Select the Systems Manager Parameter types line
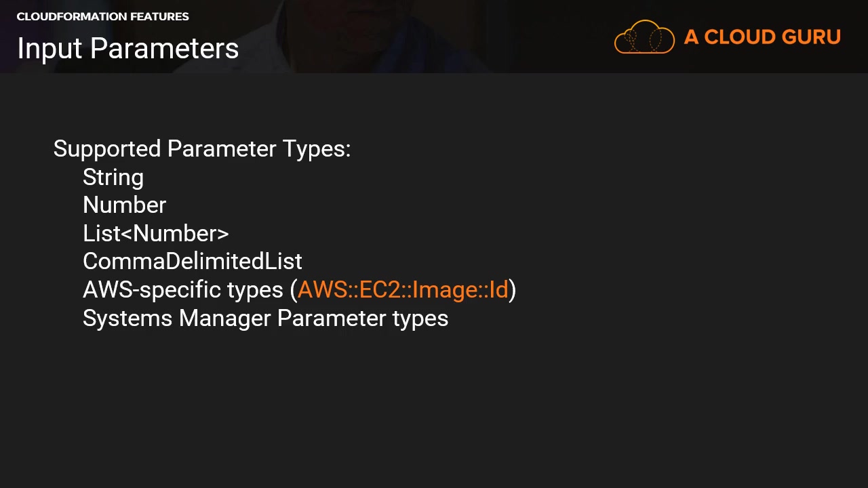This screenshot has width=868, height=488. click(x=265, y=319)
